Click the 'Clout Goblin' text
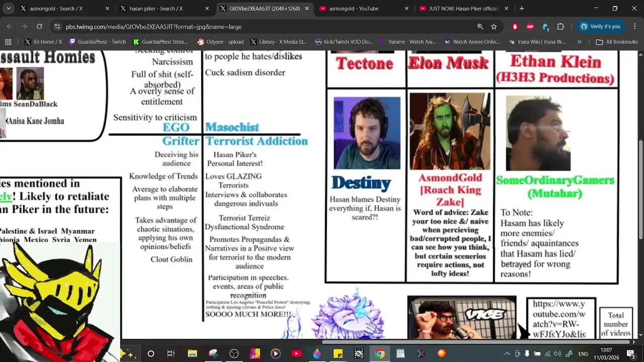 point(171,259)
